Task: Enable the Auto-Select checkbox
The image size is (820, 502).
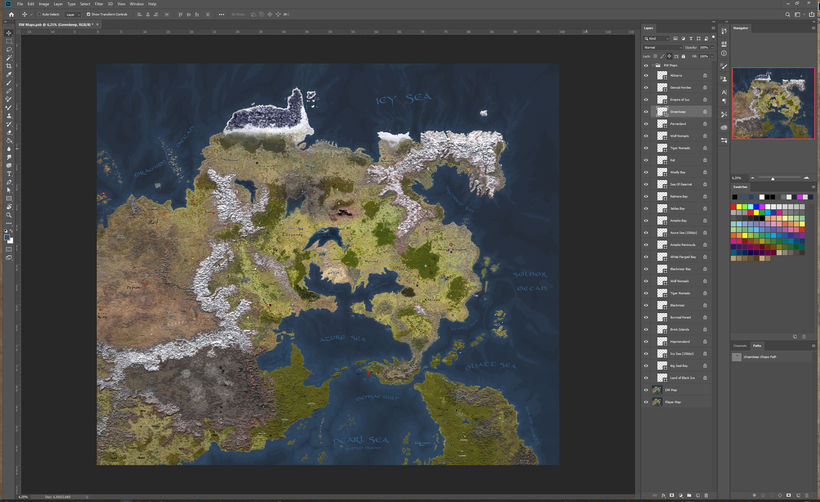Action: (40, 15)
